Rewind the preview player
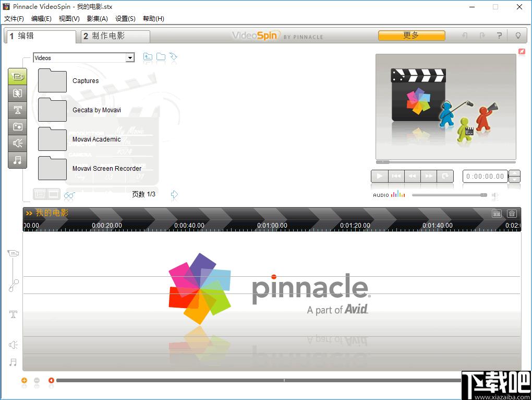532x400 pixels. click(x=412, y=176)
